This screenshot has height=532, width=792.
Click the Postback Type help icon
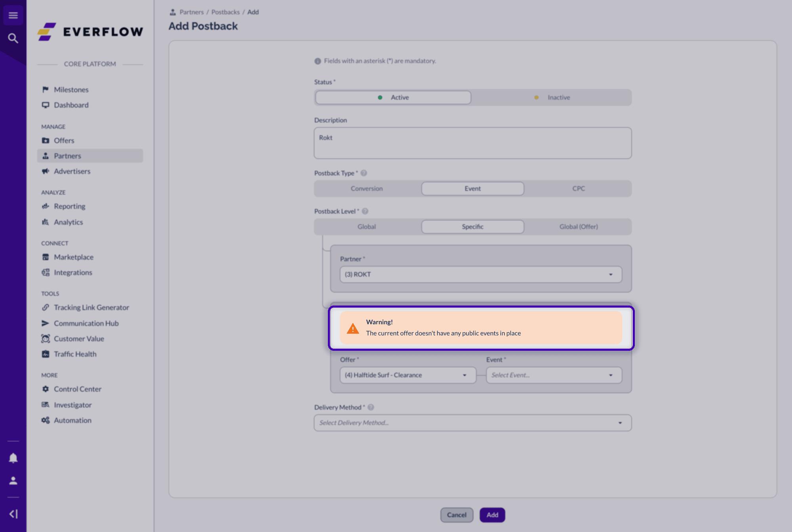364,173
